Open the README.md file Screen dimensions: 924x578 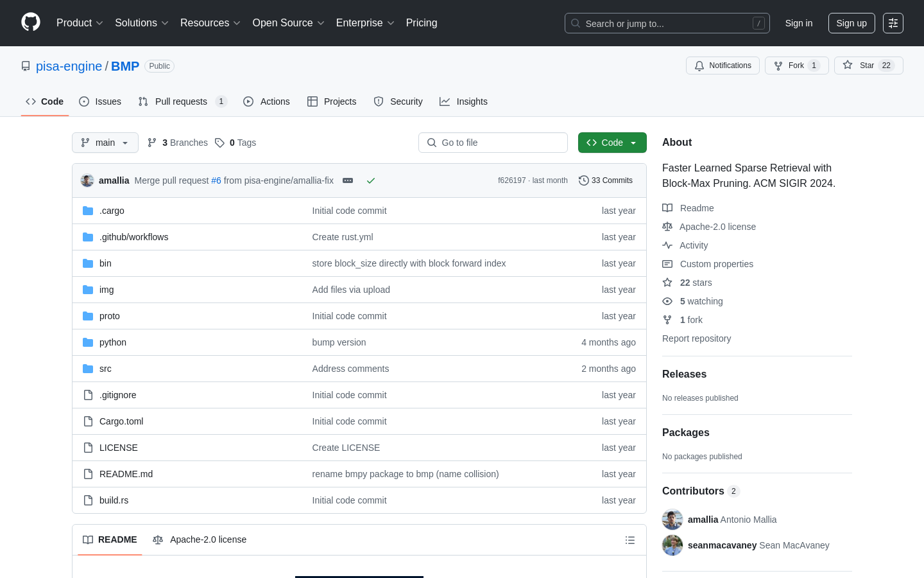point(126,474)
